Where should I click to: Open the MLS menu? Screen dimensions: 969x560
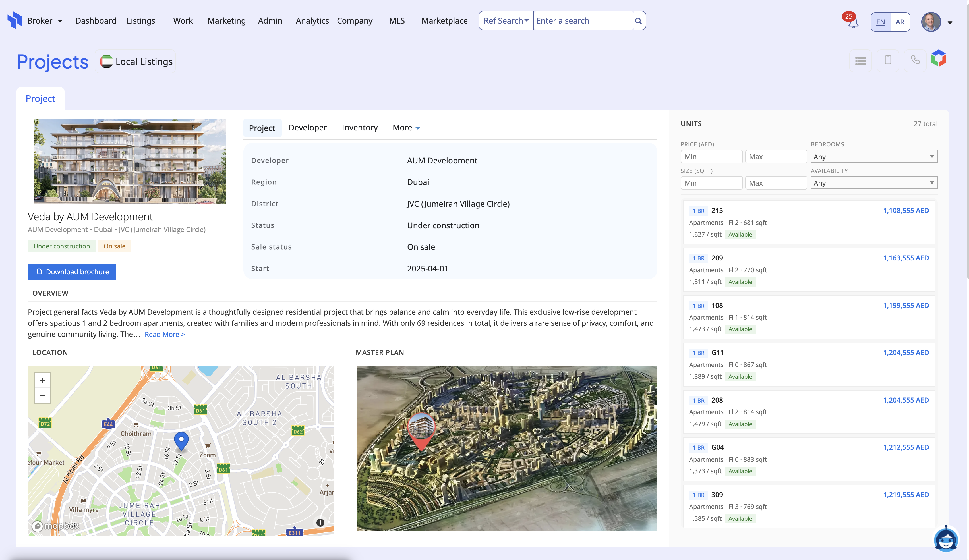pos(397,21)
